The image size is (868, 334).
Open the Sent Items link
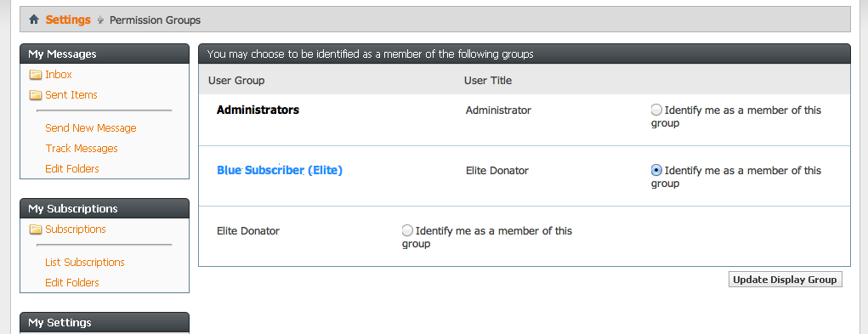pos(71,95)
